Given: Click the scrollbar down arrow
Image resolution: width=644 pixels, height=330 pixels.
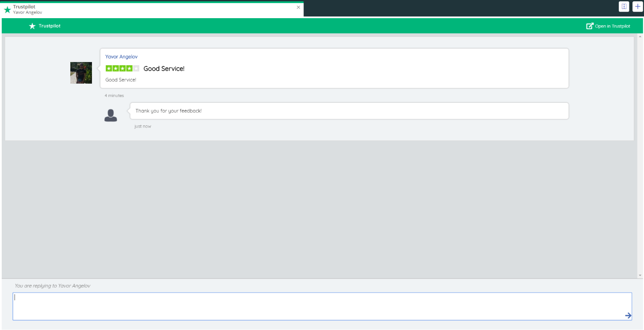Looking at the screenshot, I should pos(639,276).
